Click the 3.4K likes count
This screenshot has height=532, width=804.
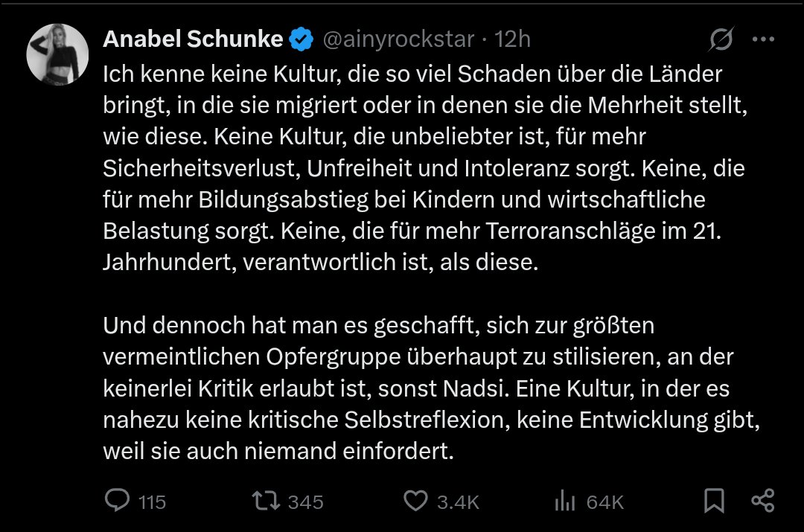pyautogui.click(x=458, y=502)
